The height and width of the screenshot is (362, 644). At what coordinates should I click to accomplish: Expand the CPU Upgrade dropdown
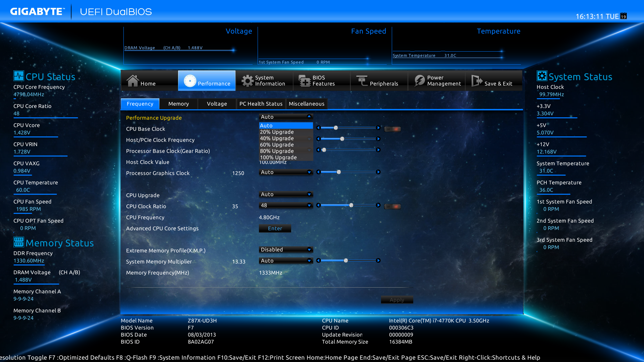point(286,194)
